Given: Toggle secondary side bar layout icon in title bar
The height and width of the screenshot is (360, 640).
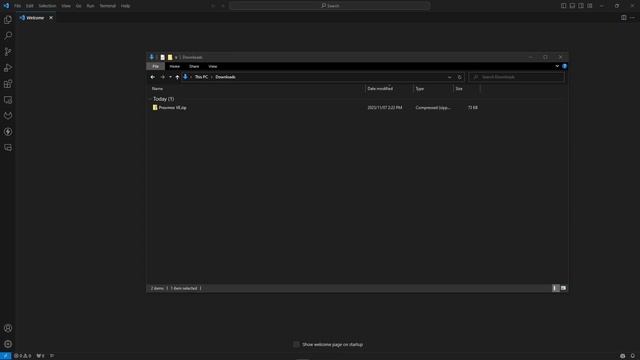Looking at the screenshot, I should click(x=581, y=6).
